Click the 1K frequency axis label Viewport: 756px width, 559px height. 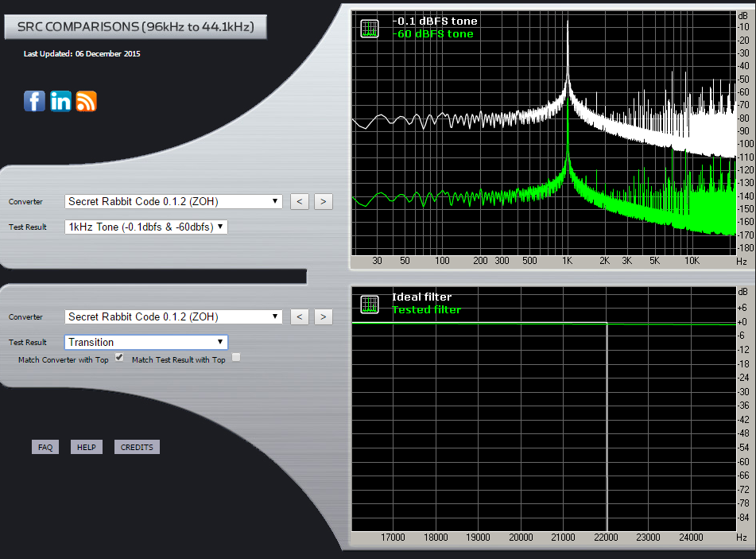pyautogui.click(x=568, y=261)
